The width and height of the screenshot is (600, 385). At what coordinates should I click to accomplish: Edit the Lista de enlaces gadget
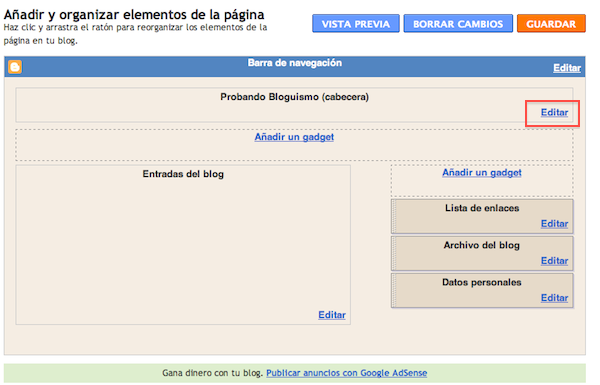coord(554,223)
